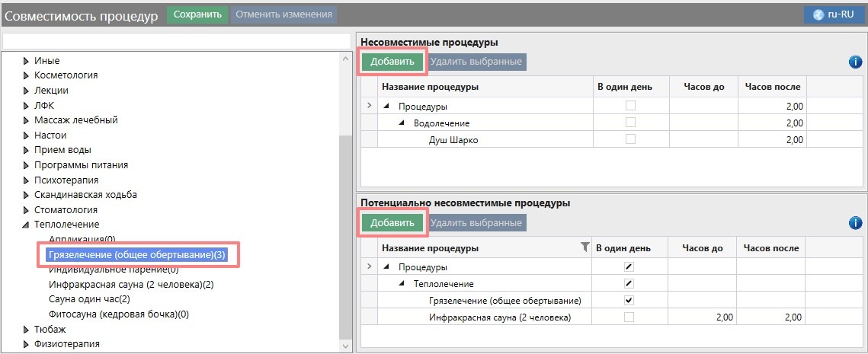Click the info icon in Несовместимые процедуры panel

(855, 62)
